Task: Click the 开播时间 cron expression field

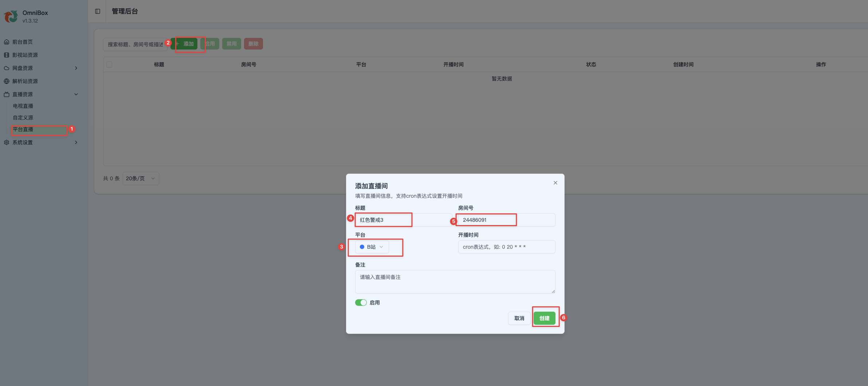Action: (507, 247)
